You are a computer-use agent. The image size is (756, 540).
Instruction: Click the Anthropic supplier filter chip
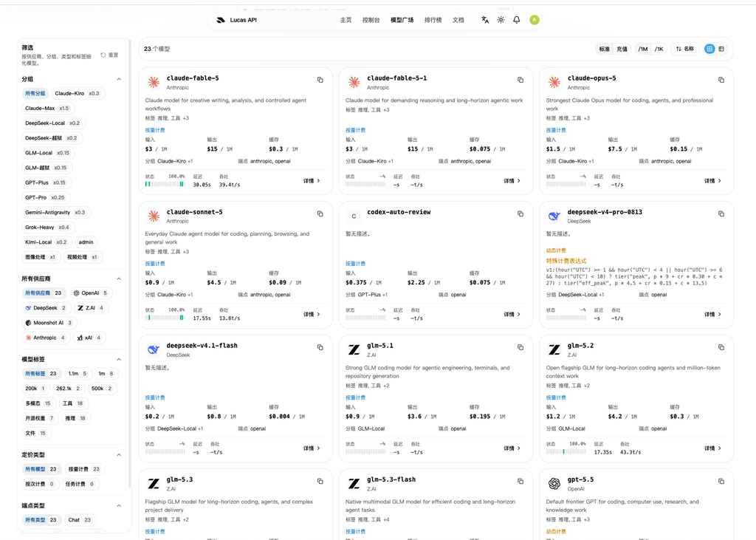point(45,338)
